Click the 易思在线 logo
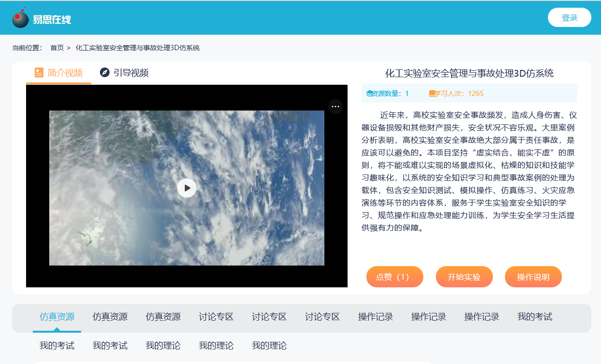The width and height of the screenshot is (601, 364). [42, 18]
